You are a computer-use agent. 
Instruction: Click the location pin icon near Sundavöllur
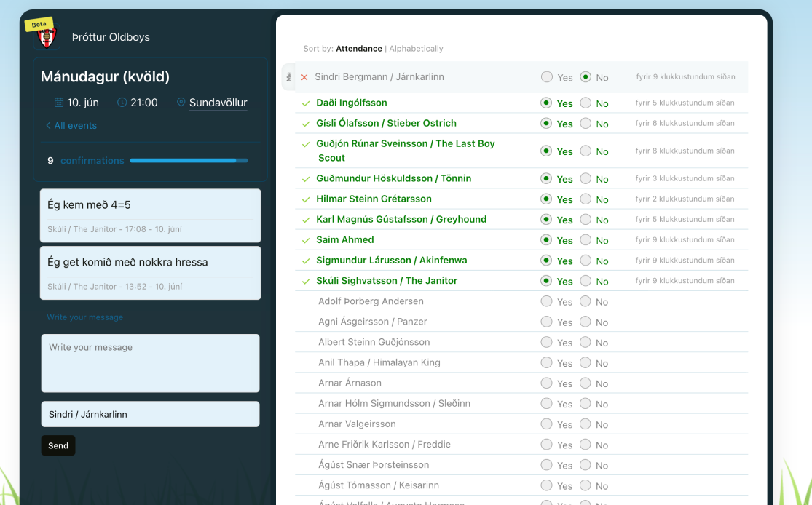click(181, 103)
